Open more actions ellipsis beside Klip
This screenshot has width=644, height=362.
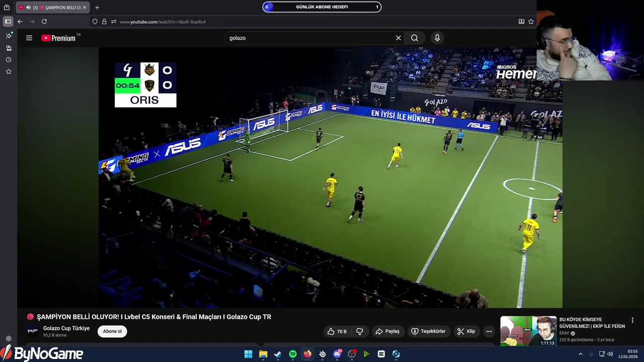[489, 331]
